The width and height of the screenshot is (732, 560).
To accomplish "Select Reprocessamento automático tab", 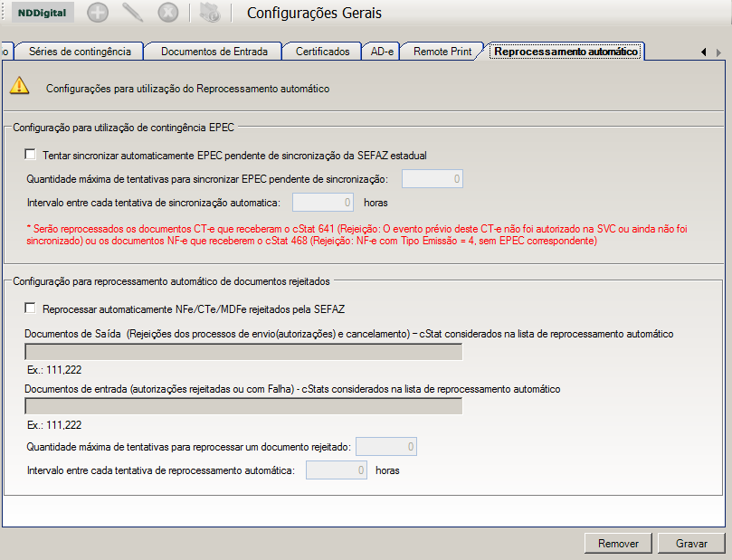I will [566, 52].
